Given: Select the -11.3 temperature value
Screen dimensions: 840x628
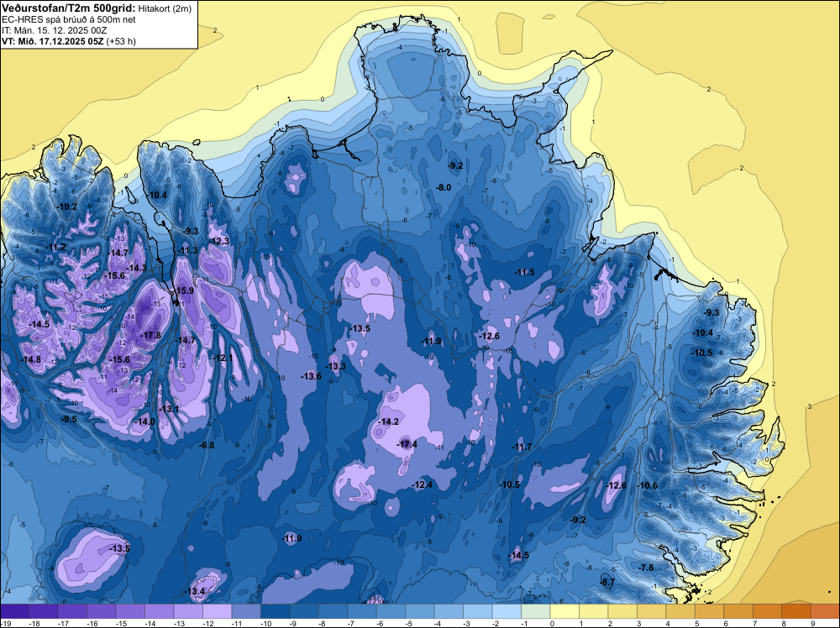Looking at the screenshot, I should tap(187, 250).
